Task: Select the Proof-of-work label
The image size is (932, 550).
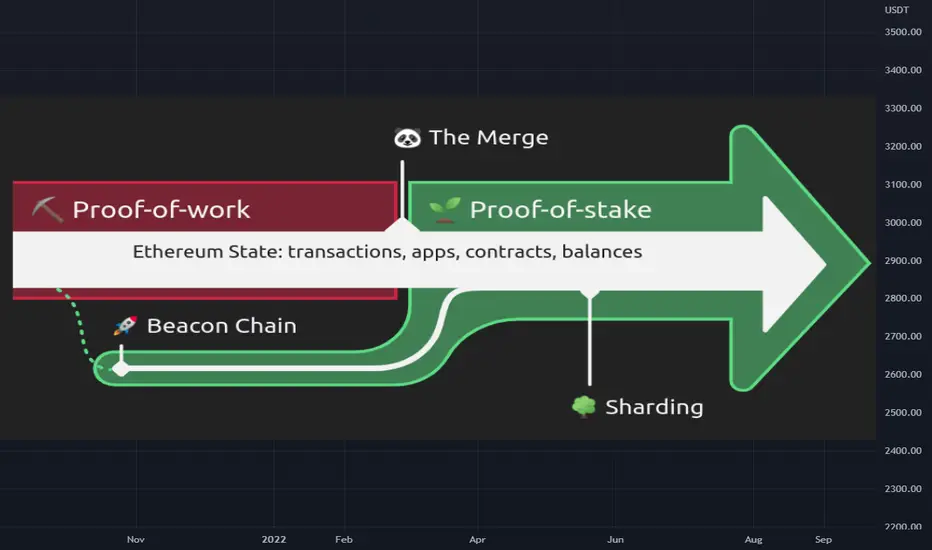Action: pyautogui.click(x=161, y=209)
